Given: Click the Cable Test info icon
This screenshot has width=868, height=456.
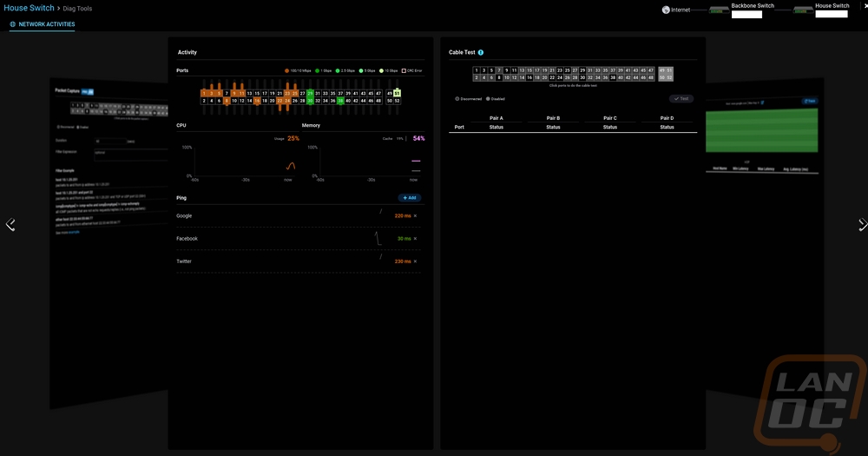Looking at the screenshot, I should (481, 53).
